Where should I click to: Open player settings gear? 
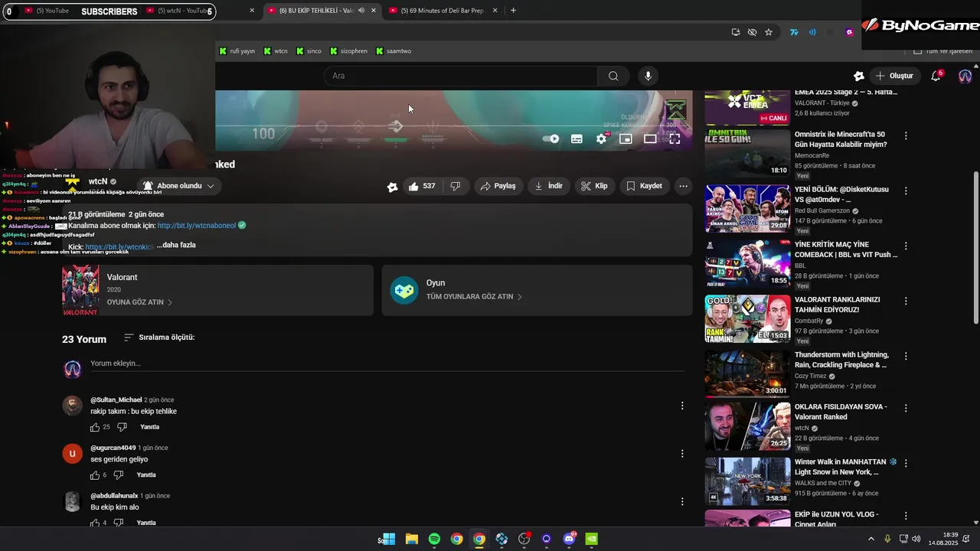coord(601,139)
